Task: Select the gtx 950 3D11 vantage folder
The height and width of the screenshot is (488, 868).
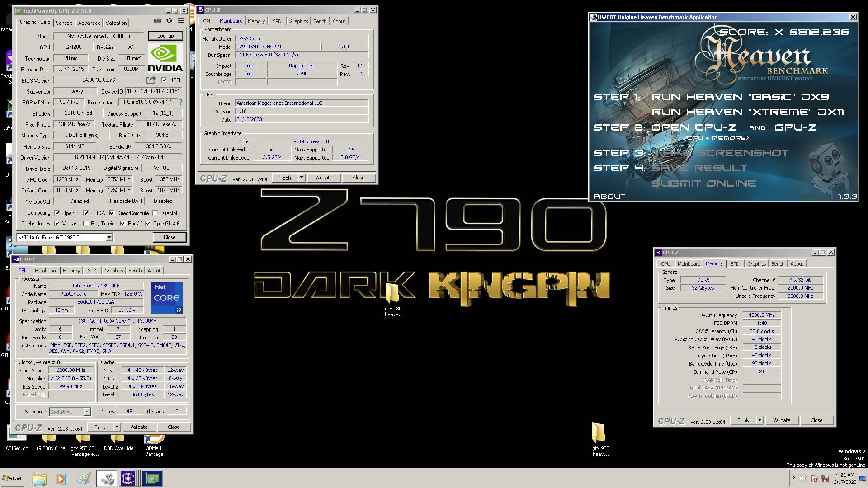Action: (85, 445)
